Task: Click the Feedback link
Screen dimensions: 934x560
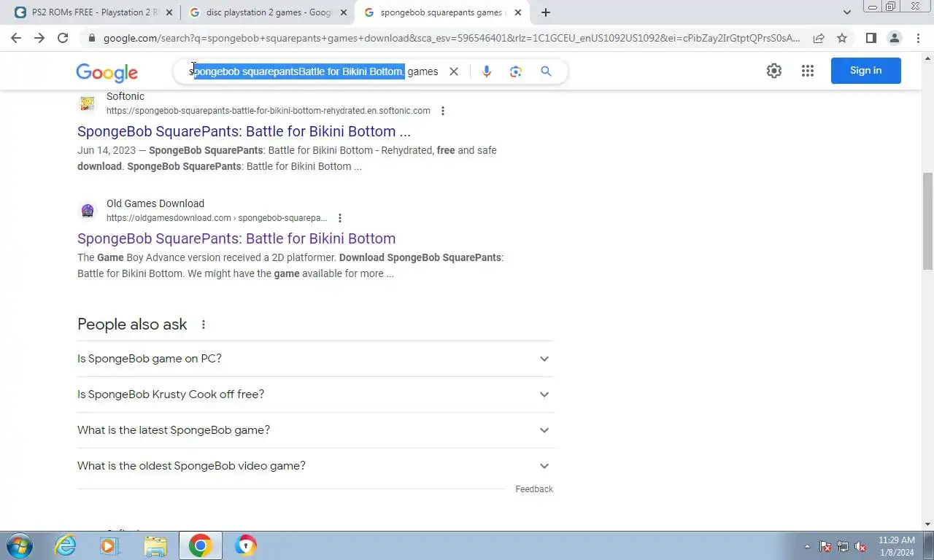Action: pyautogui.click(x=534, y=489)
